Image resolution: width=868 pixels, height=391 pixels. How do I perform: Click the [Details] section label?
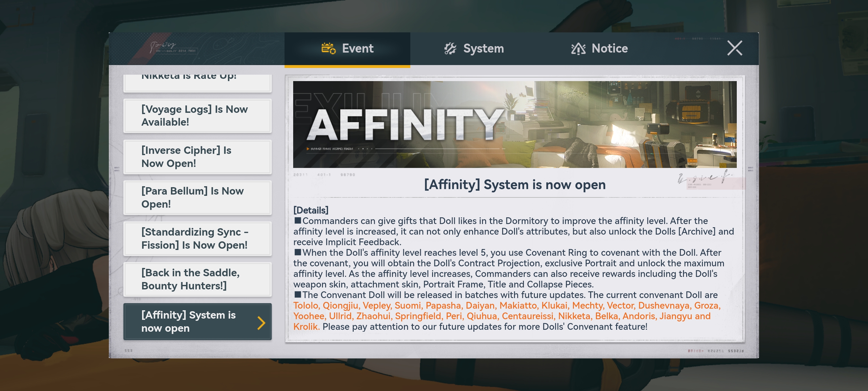pyautogui.click(x=310, y=210)
